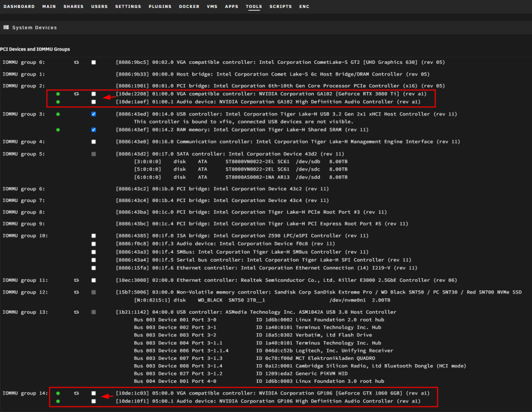Select the Device 43c2 PCI bridge row
This screenshot has width=532, height=412.
222,189
